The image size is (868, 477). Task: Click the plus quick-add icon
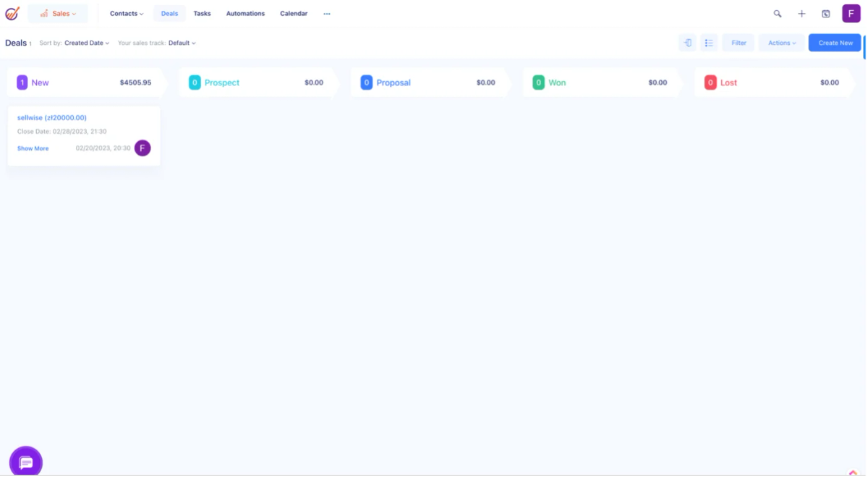pos(801,14)
